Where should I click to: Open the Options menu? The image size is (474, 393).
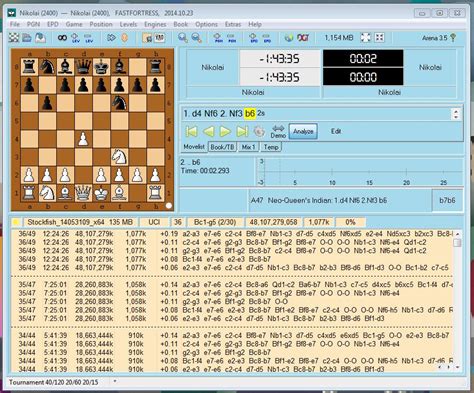[x=206, y=24]
